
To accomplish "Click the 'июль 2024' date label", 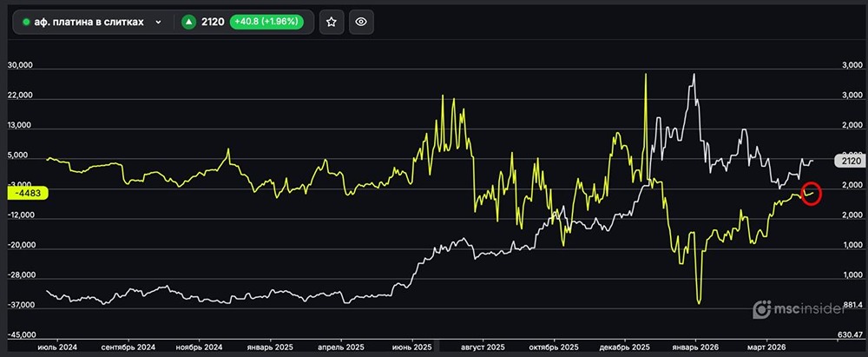I will (57, 347).
